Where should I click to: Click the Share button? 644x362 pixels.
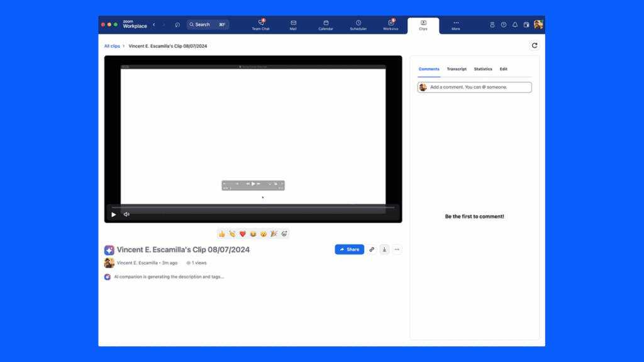(x=349, y=250)
